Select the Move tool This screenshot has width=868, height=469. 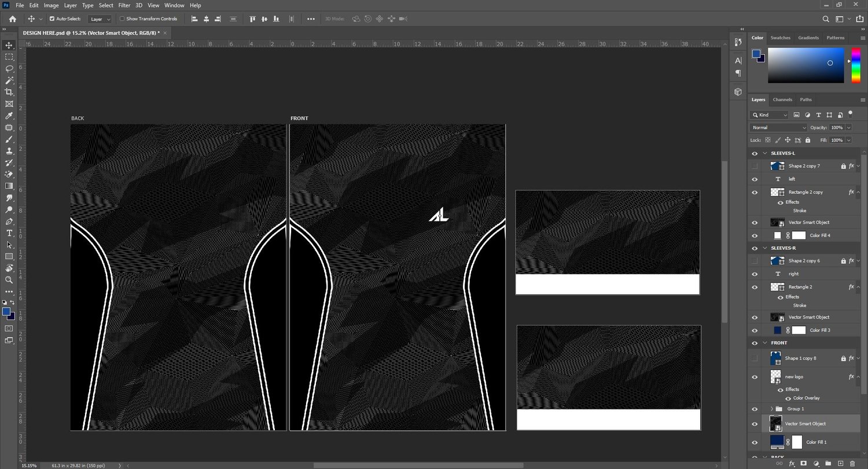9,45
